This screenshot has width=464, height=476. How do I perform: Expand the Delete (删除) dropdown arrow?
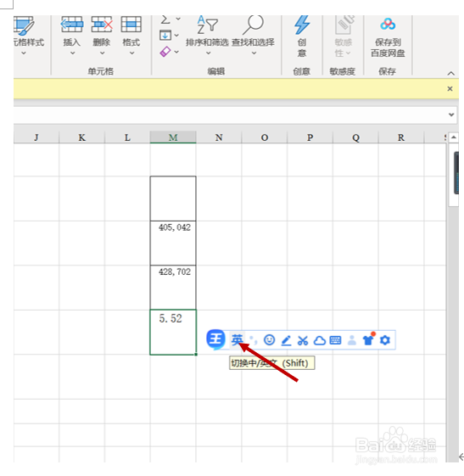(x=103, y=53)
